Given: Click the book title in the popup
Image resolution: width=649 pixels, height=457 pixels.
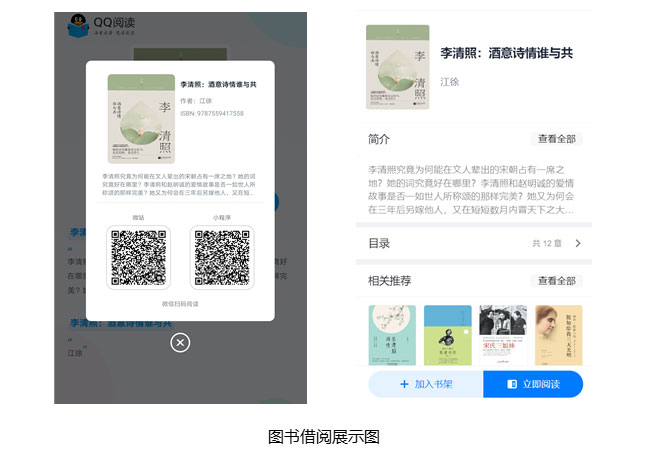Looking at the screenshot, I should point(218,85).
